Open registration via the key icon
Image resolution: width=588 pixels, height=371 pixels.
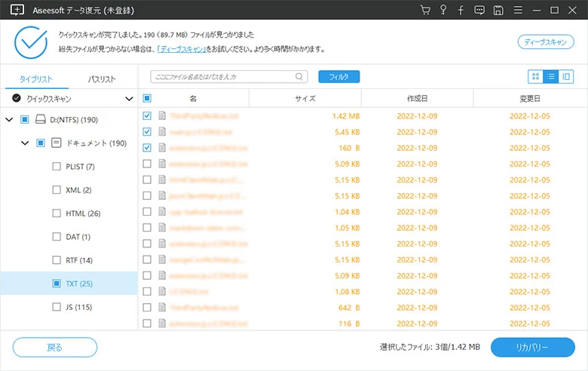click(x=443, y=11)
